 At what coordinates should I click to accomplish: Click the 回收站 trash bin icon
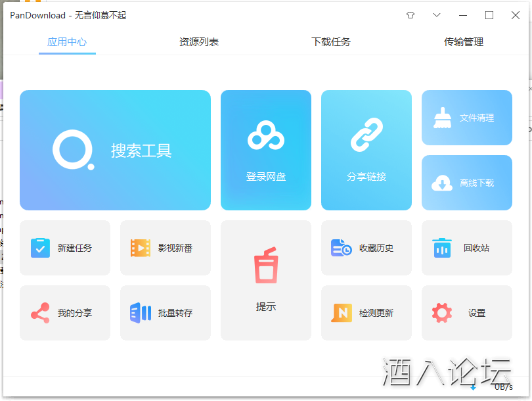click(x=442, y=248)
